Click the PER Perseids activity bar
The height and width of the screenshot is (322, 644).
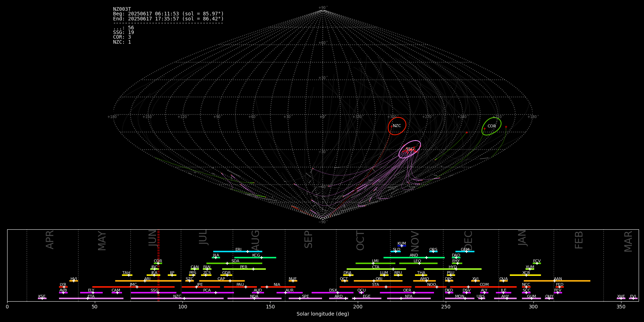244,269
